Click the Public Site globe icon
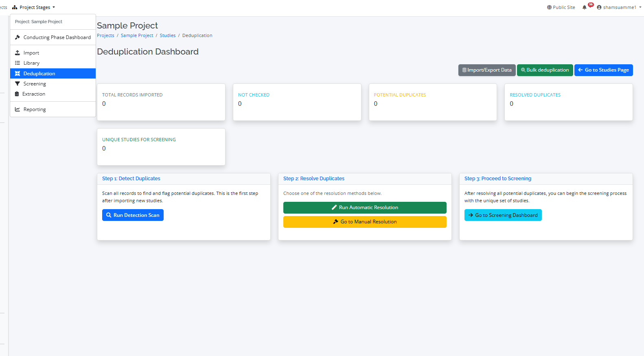644x356 pixels. coord(549,7)
